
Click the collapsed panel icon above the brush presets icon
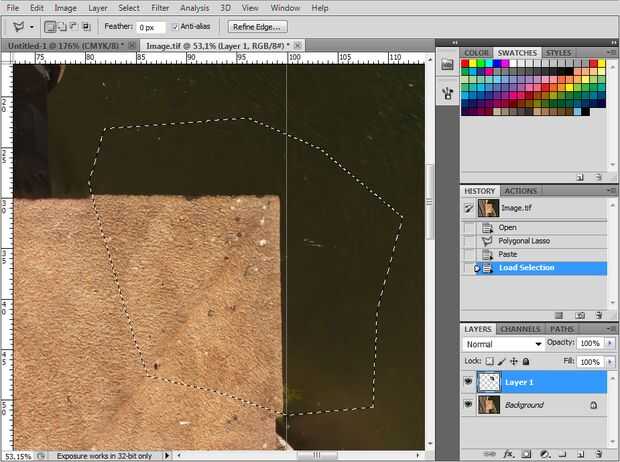point(447,64)
